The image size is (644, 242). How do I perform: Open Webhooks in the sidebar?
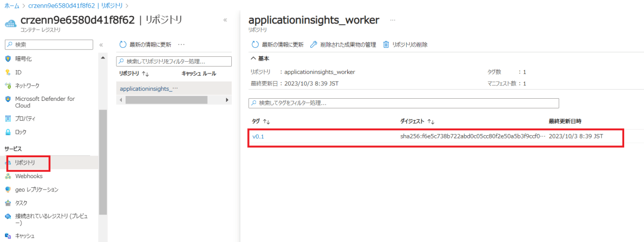pyautogui.click(x=29, y=176)
